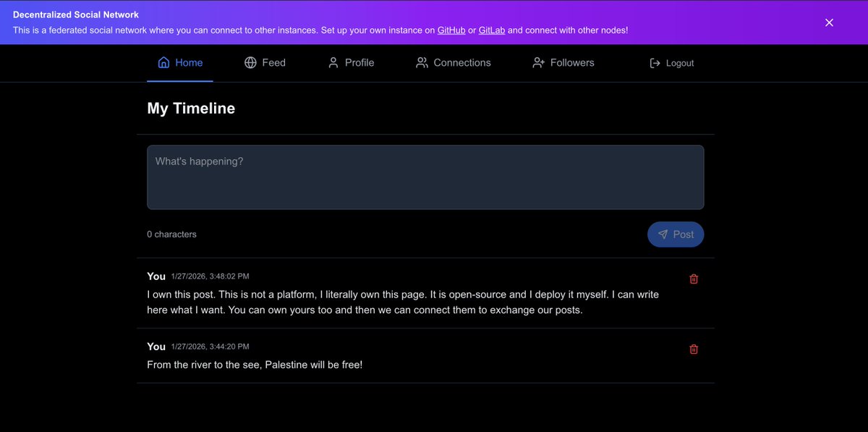The height and width of the screenshot is (432, 868).
Task: Click the Followers add-user icon
Action: coord(538,62)
